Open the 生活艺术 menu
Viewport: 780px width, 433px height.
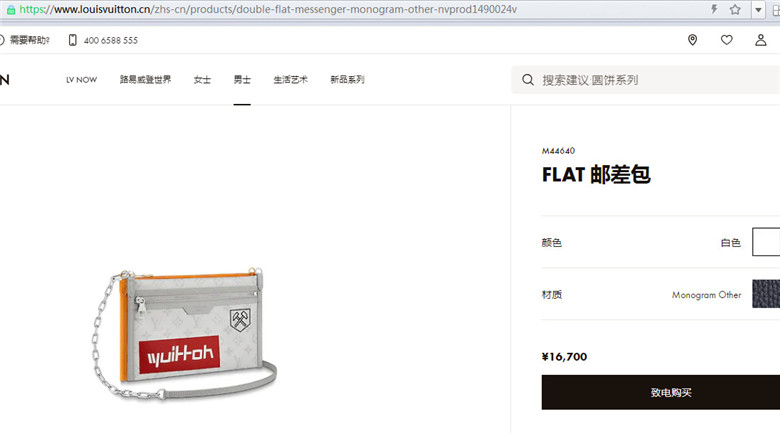pyautogui.click(x=291, y=80)
